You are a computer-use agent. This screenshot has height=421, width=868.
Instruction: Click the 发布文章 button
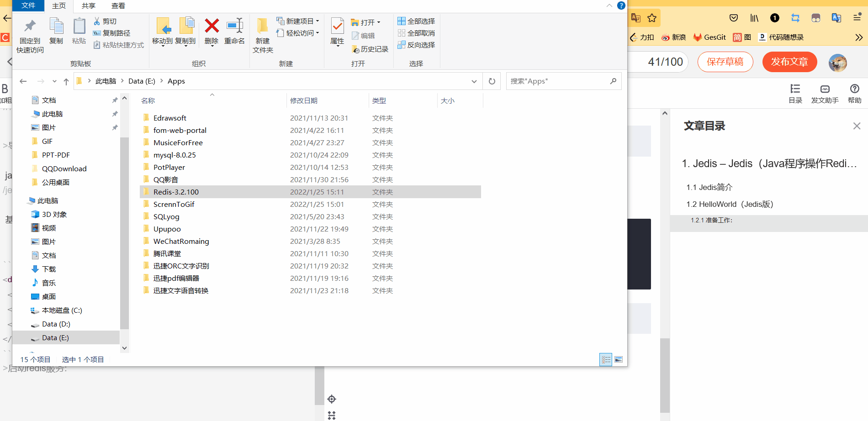pyautogui.click(x=789, y=62)
